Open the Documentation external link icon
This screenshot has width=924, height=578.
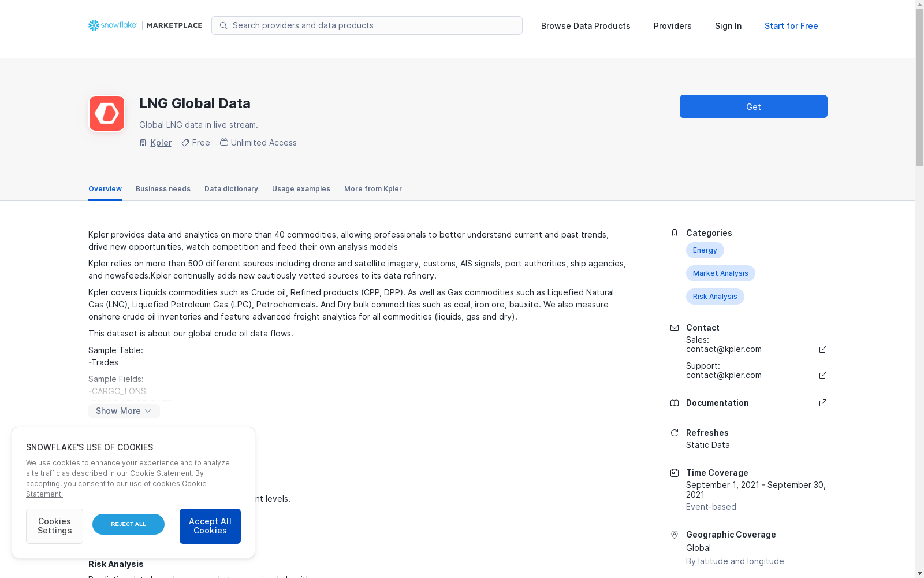(x=823, y=403)
